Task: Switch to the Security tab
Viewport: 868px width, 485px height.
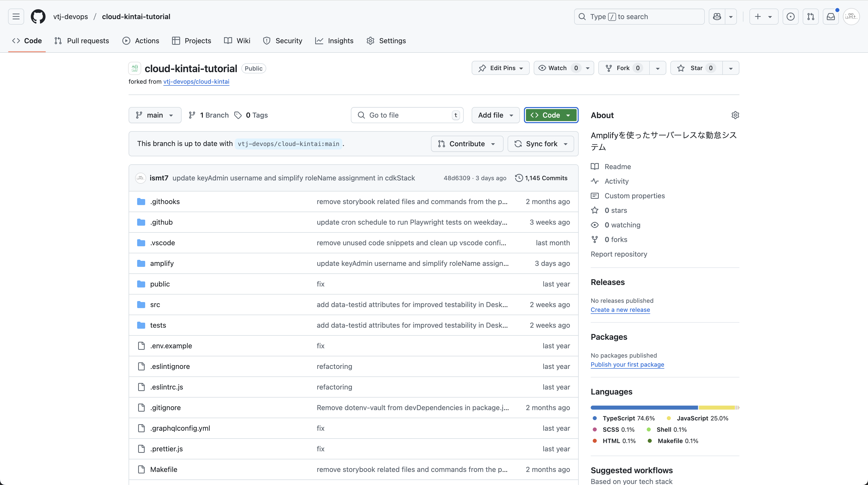Action: [282, 41]
